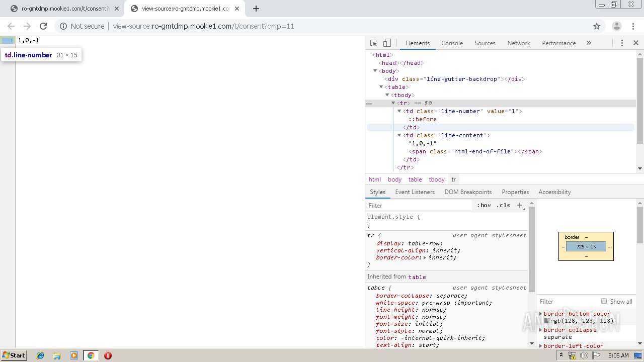Close the first ro-gmtdmp.mookie1.com tab
The image size is (644, 362).
pos(116,9)
